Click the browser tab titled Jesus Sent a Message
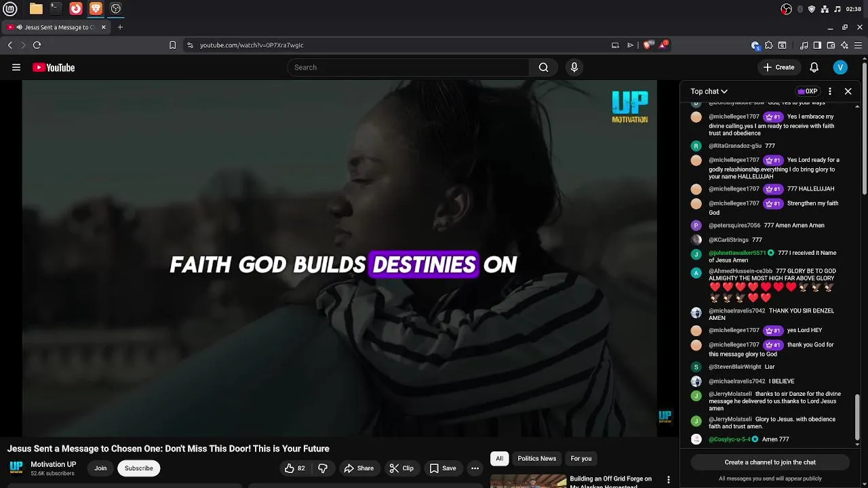 [x=56, y=27]
